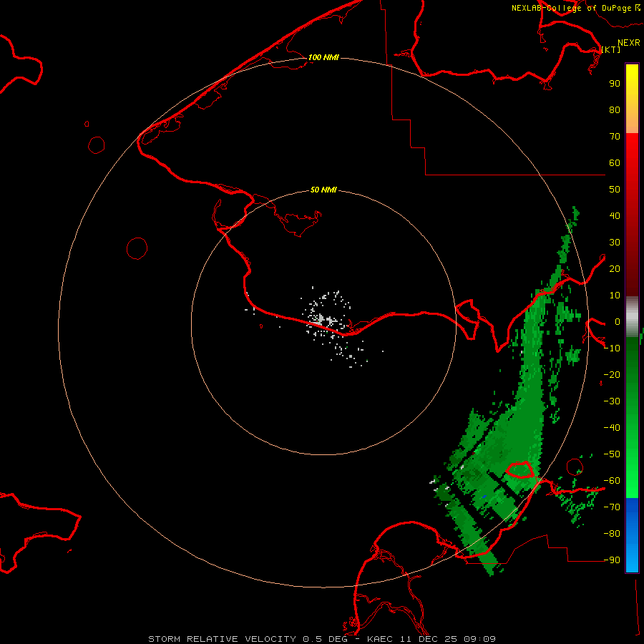Select the -70 value on velocity scale
Screen dimensions: 644x644
coord(612,507)
